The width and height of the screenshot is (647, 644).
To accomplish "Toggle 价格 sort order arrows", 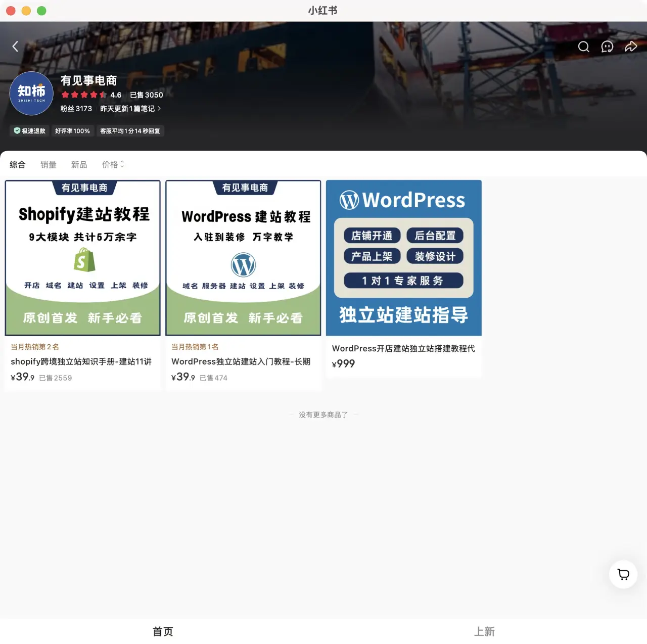I will tap(113, 164).
